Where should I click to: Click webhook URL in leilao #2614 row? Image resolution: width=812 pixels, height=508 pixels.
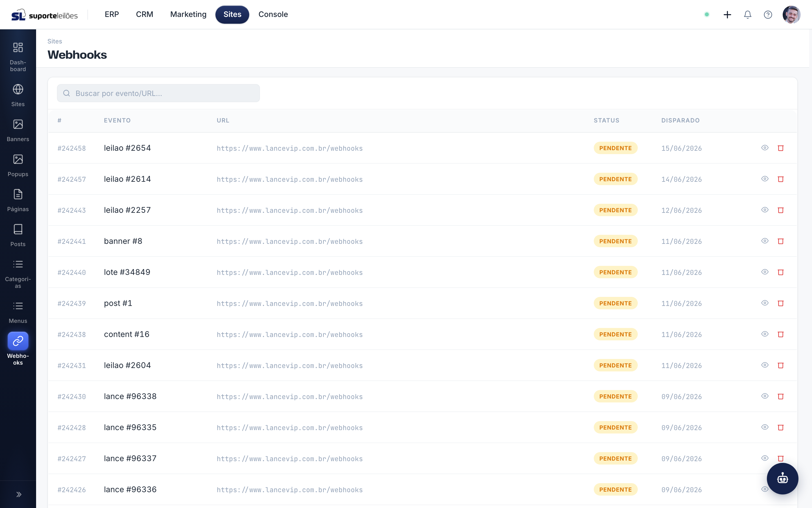coord(290,179)
